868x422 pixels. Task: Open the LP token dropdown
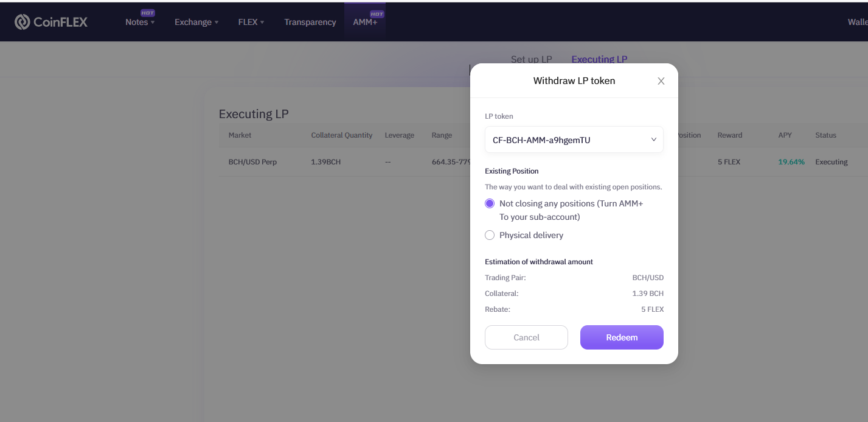(574, 139)
